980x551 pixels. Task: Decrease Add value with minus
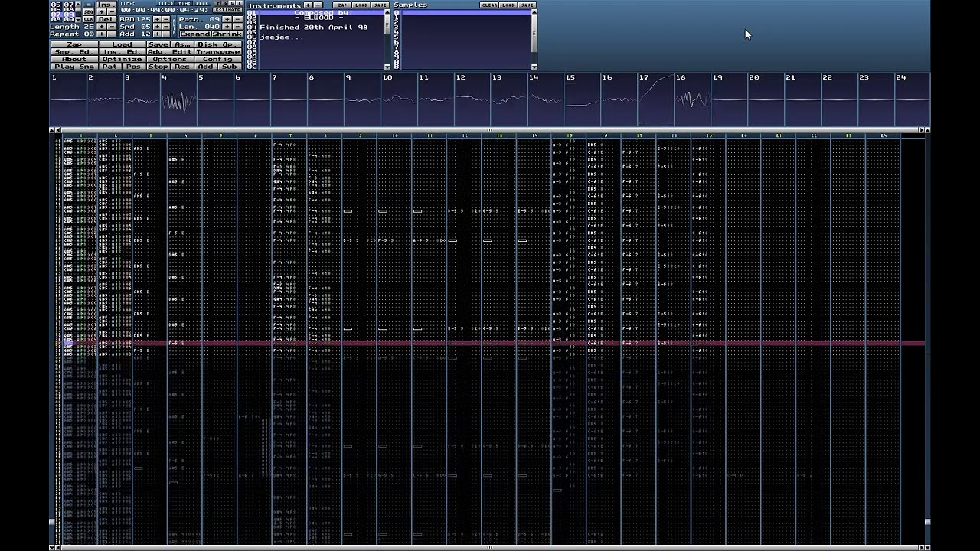166,34
